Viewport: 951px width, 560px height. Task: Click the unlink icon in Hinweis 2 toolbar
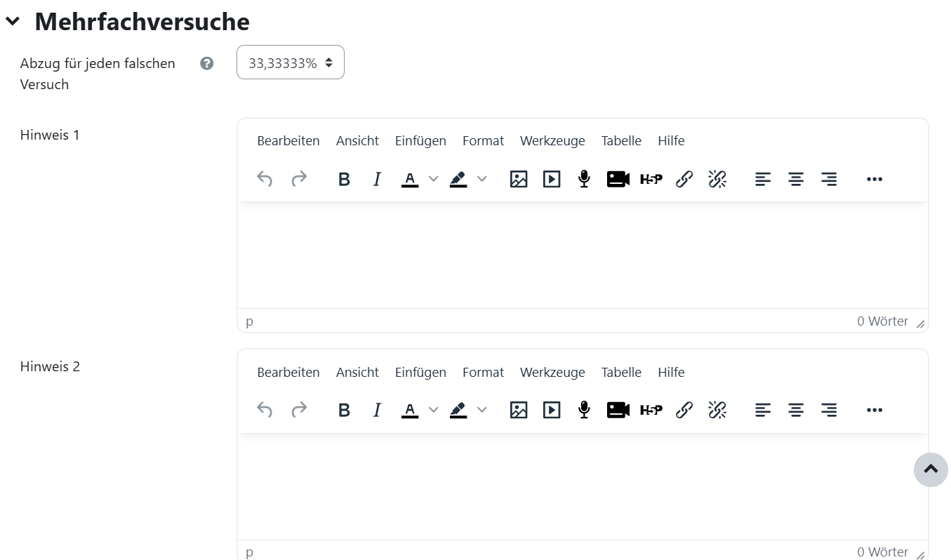717,411
